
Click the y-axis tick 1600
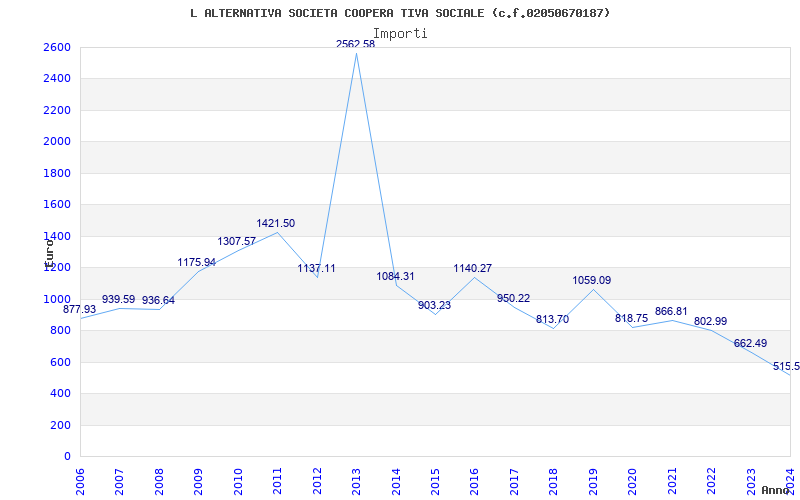point(57,205)
